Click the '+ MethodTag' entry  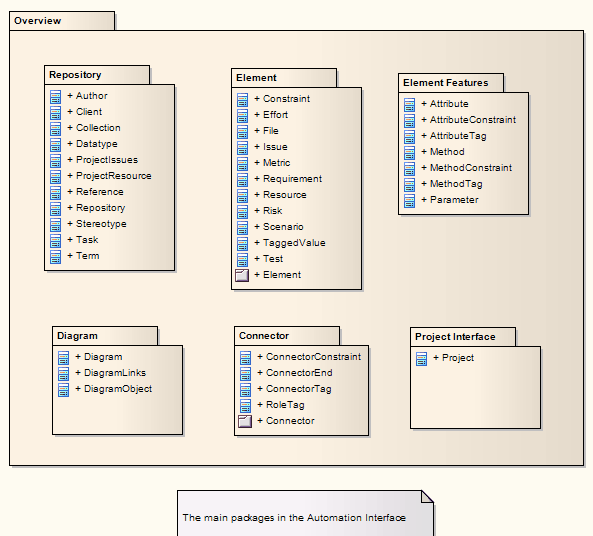[x=452, y=184]
